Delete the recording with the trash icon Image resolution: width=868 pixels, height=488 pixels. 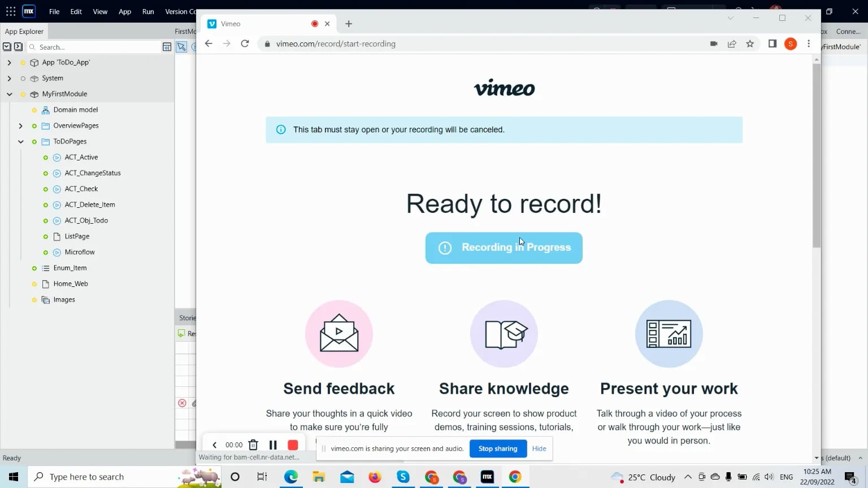click(x=253, y=445)
